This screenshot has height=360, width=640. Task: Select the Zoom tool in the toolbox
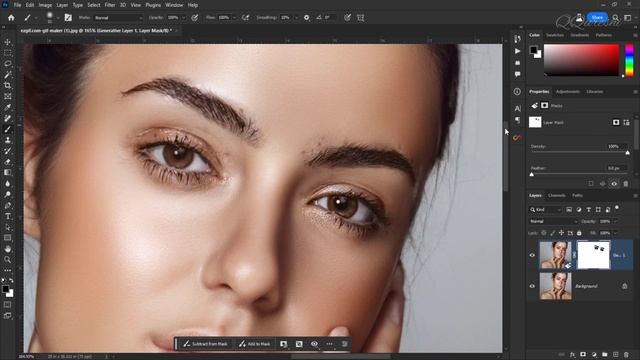click(x=7, y=260)
